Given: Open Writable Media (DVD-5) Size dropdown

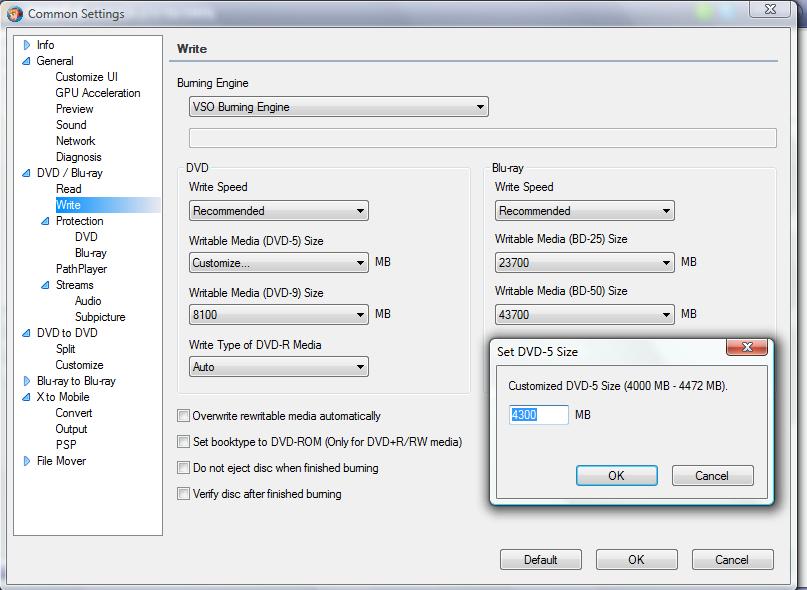Looking at the screenshot, I should click(278, 263).
